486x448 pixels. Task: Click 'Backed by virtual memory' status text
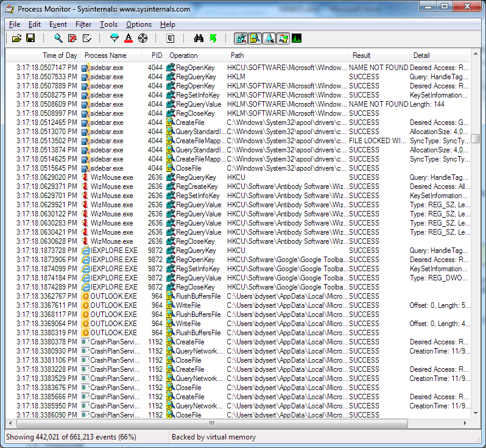tap(214, 437)
